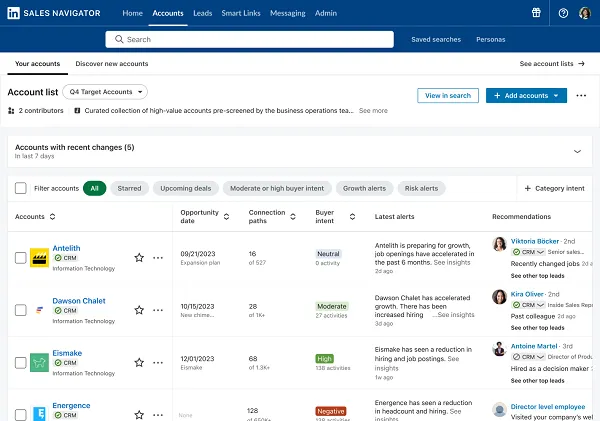Sort by Buyer intent column

pyautogui.click(x=352, y=217)
